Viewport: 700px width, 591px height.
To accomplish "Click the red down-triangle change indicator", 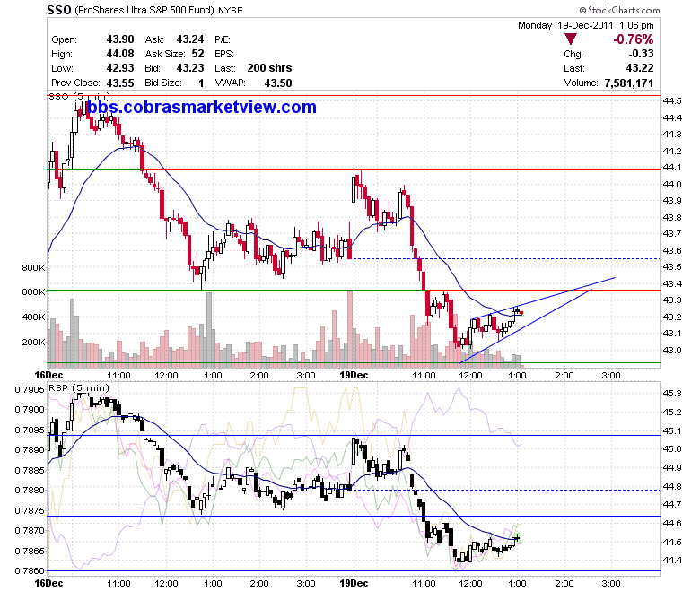I will pos(571,39).
